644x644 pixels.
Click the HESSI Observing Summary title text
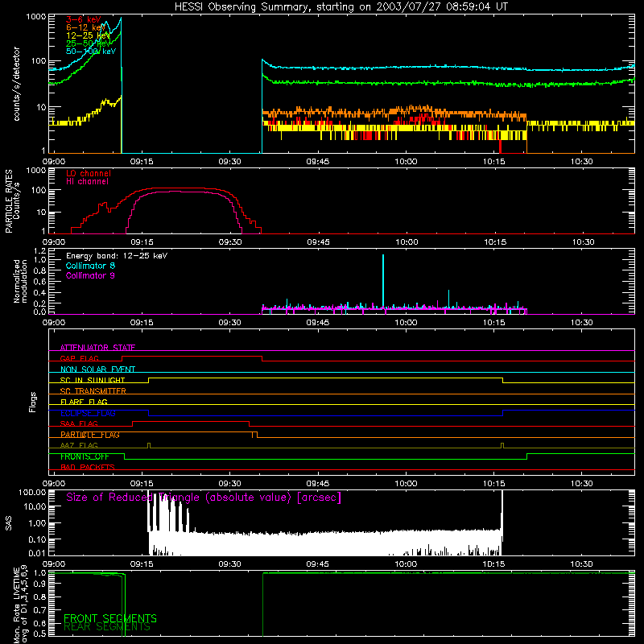341,7
